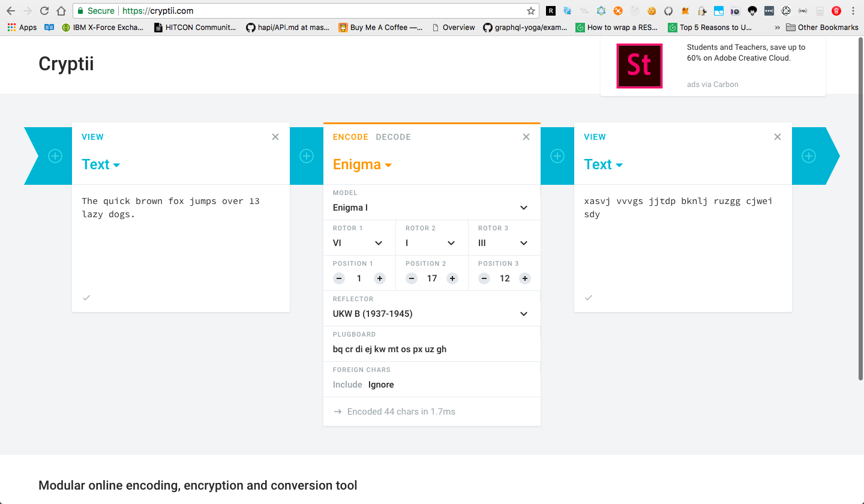Bookmark this page with the star
The image size is (864, 504).
(x=531, y=11)
